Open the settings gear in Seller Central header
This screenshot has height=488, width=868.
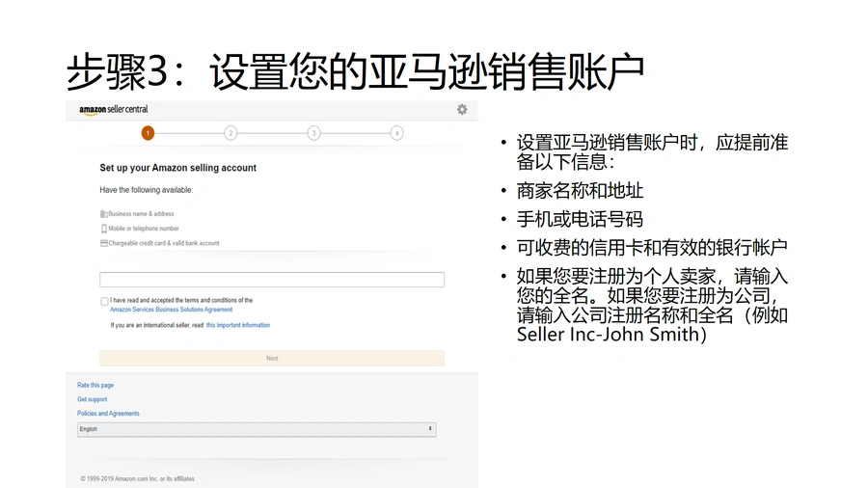click(x=462, y=110)
